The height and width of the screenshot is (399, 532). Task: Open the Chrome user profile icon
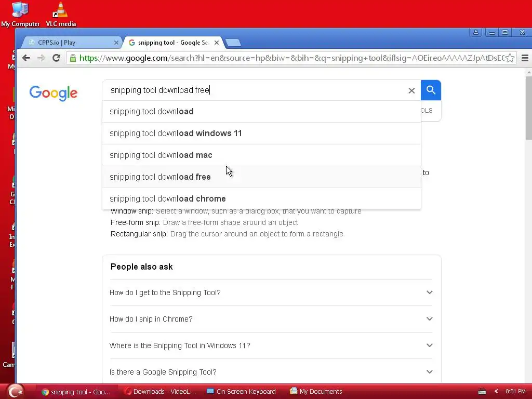point(476,32)
